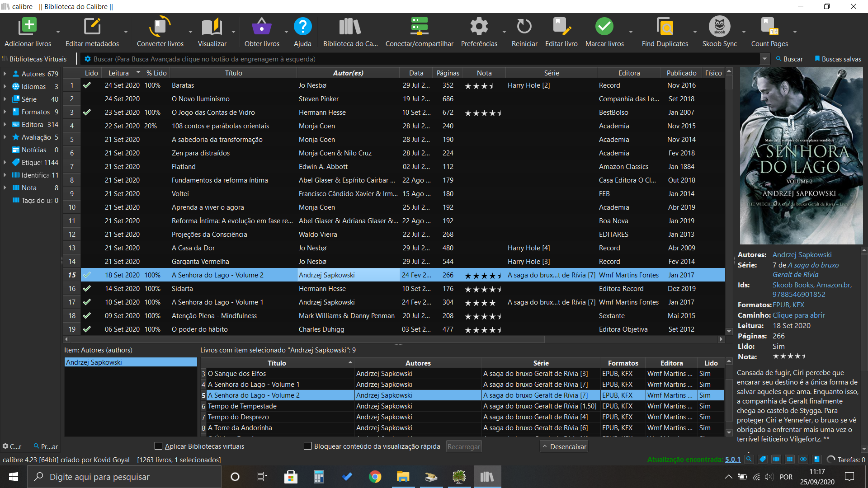Image resolution: width=868 pixels, height=488 pixels.
Task: Click the Converter livros icon
Action: pyautogui.click(x=160, y=27)
